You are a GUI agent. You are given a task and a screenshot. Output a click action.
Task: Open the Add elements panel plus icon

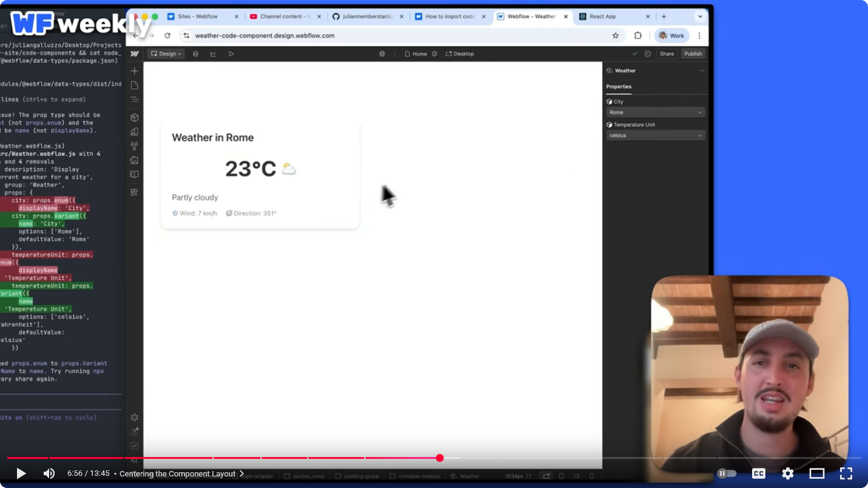[135, 71]
